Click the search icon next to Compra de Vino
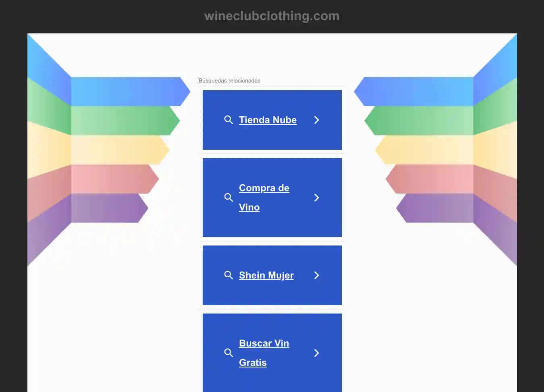Viewport: 544px width, 392px height. click(x=228, y=198)
